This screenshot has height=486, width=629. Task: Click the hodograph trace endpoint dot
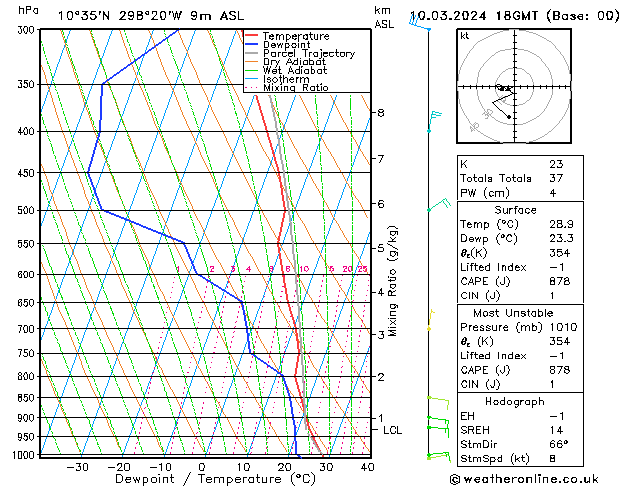click(x=509, y=117)
